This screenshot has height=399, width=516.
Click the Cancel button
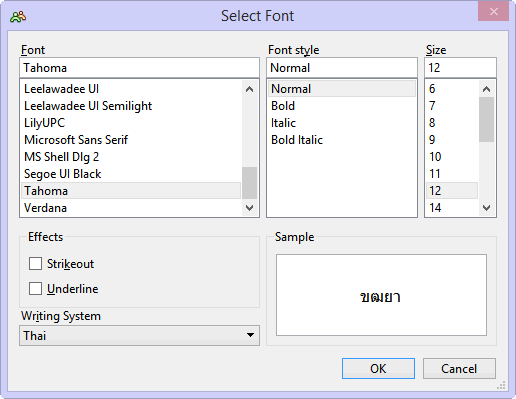click(x=459, y=369)
